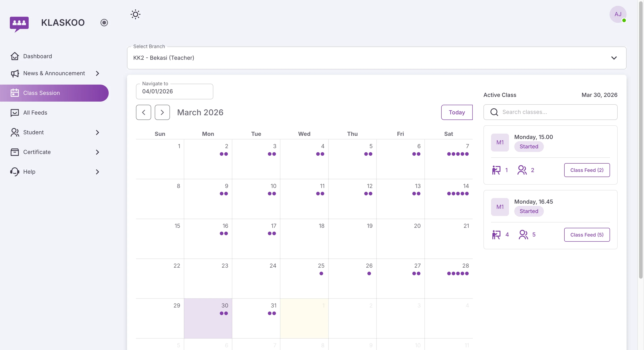Navigate to previous month with left chevron
This screenshot has height=350, width=644.
pos(144,112)
